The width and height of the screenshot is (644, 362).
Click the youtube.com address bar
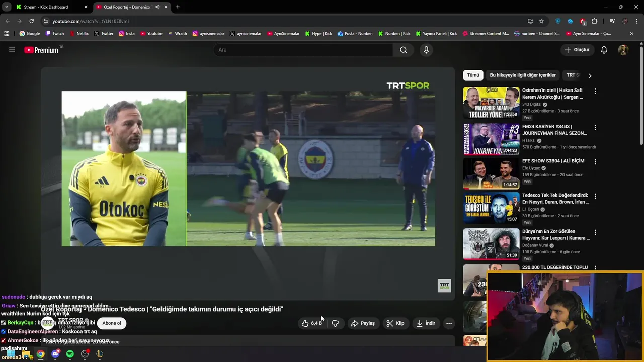(282, 21)
